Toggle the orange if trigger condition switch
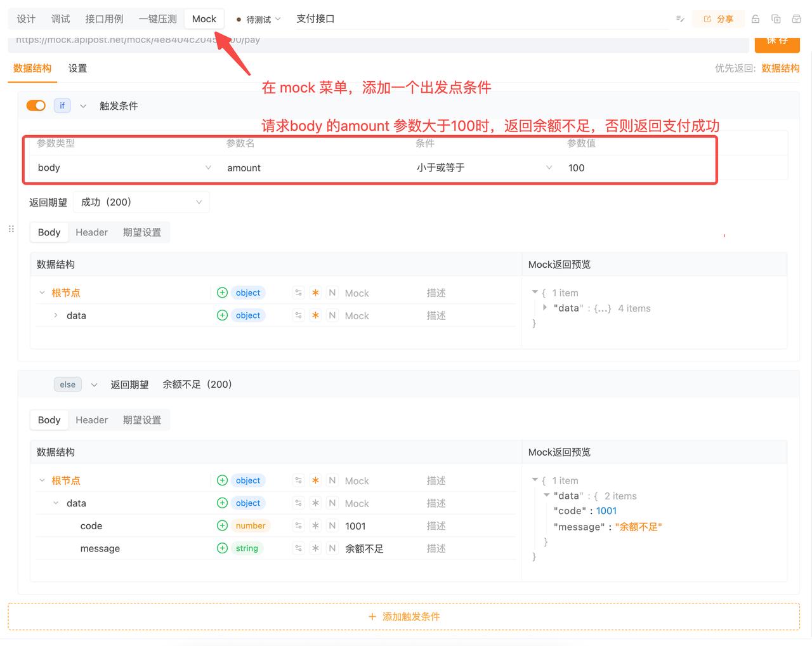 pos(36,105)
